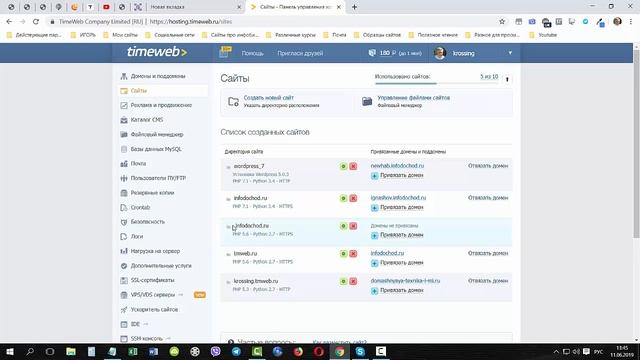Click the upgrade arrow next to sites used
Screen dimensions: 640x360
[x=507, y=79]
